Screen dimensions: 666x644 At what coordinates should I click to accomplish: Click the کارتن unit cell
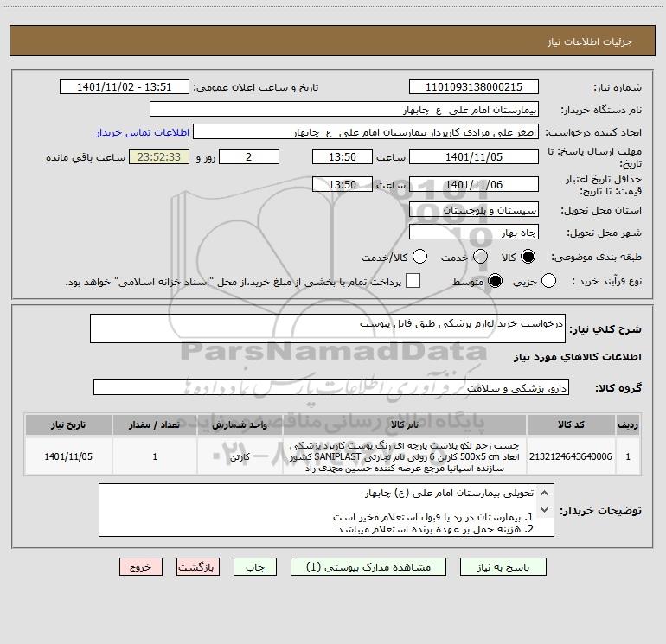click(240, 456)
